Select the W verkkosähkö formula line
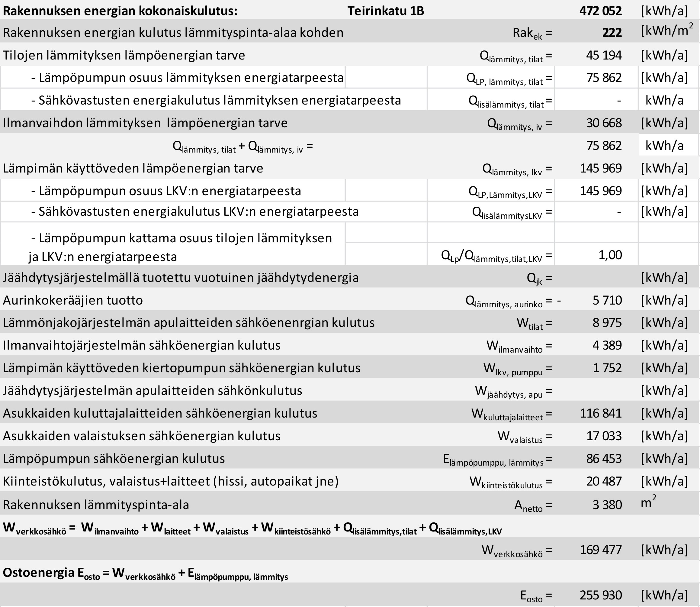Image resolution: width=700 pixels, height=607 pixels. [252, 528]
